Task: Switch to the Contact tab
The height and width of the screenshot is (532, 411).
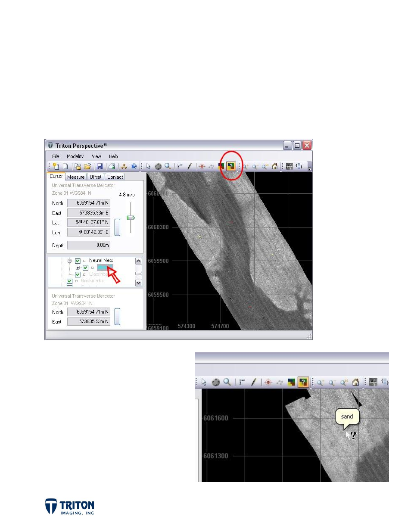Action: 115,177
